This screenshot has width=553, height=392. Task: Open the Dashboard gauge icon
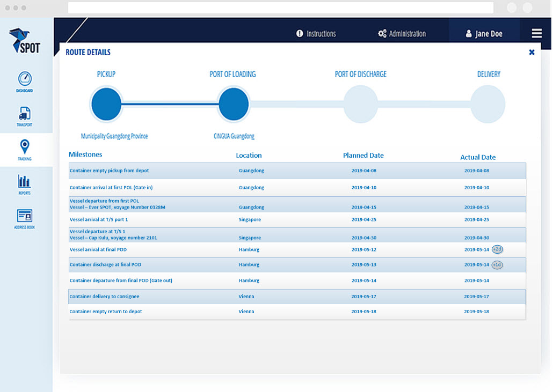coord(25,79)
